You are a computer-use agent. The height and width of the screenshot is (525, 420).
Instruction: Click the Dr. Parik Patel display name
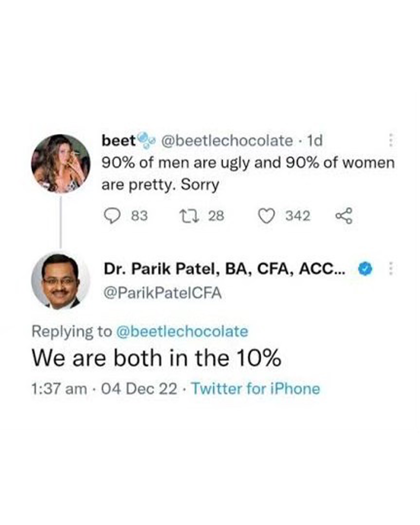(224, 269)
